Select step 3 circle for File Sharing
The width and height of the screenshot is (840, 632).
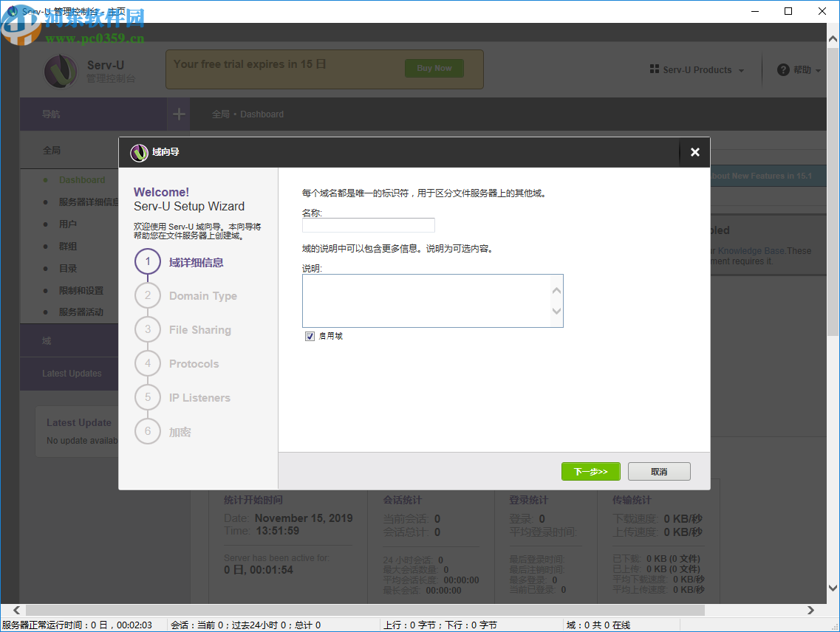(148, 329)
